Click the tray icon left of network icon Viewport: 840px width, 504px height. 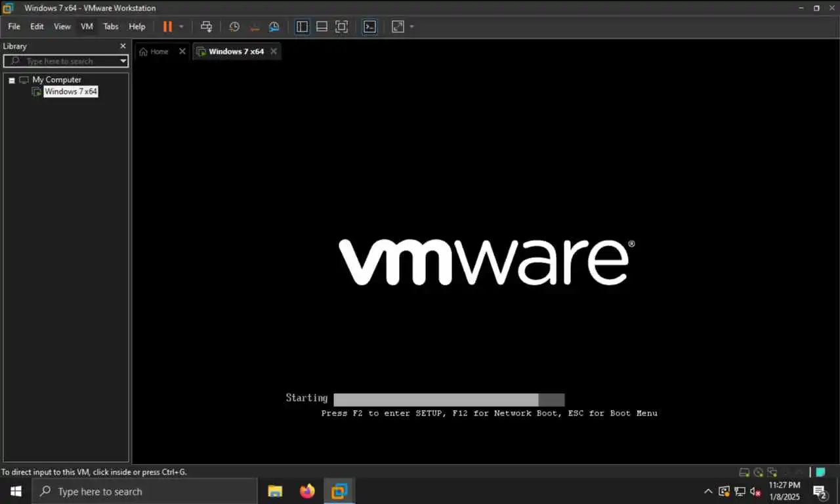[x=724, y=491]
